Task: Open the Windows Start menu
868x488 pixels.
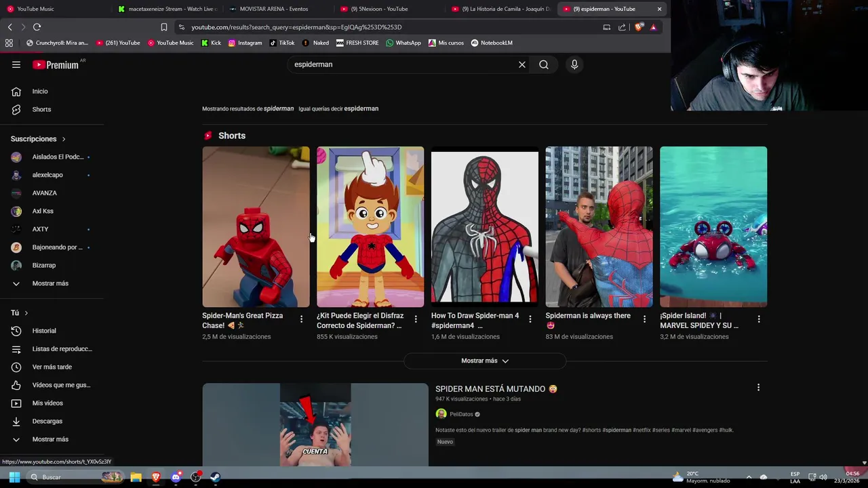Action: (14, 477)
